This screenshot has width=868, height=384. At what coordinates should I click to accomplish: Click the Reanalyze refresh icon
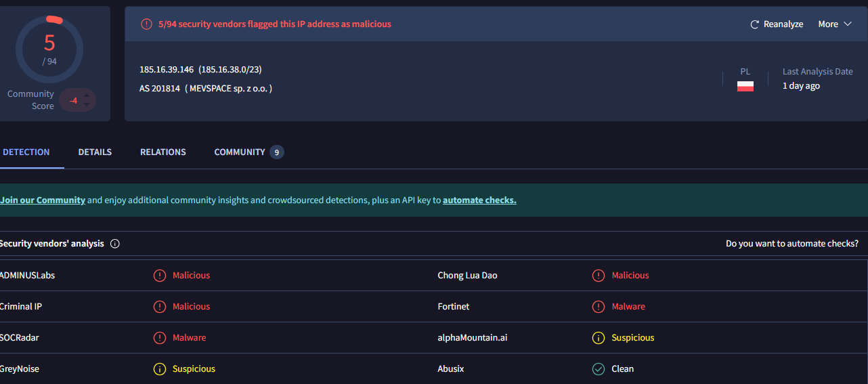coord(755,24)
